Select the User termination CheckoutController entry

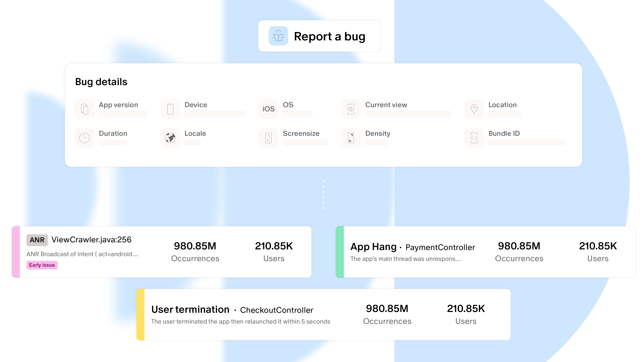232,310
